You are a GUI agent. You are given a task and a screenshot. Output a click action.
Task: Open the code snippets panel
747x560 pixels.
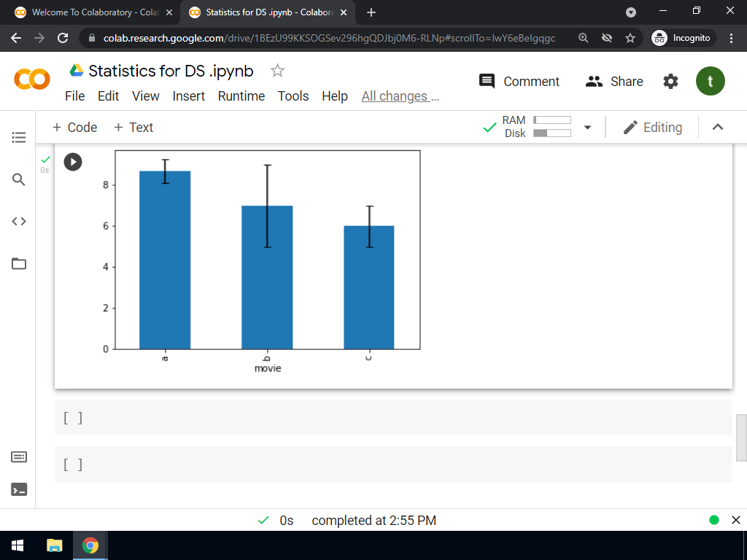pos(18,222)
